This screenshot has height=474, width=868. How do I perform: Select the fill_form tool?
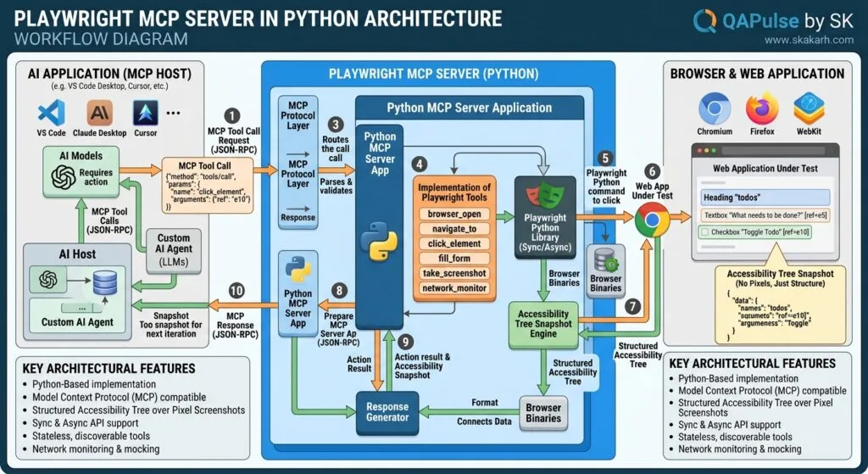click(454, 258)
